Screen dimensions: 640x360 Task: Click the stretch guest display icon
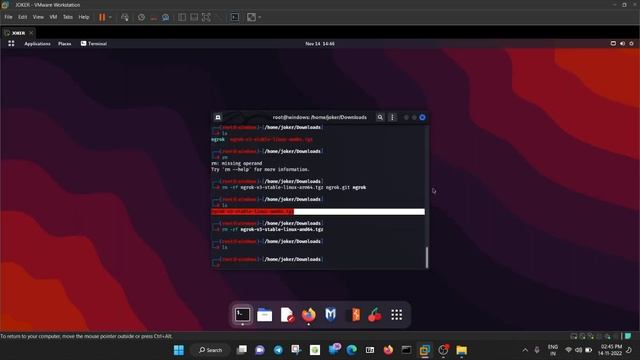(x=251, y=17)
